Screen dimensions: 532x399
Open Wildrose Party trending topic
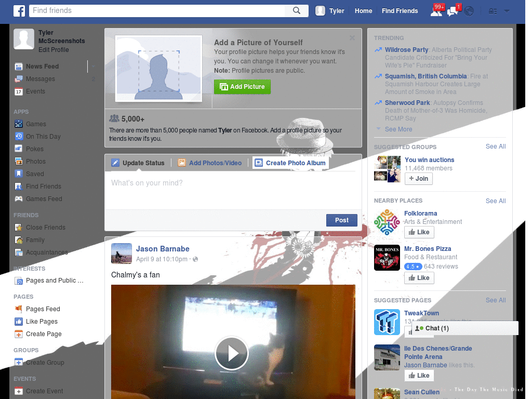[406, 49]
